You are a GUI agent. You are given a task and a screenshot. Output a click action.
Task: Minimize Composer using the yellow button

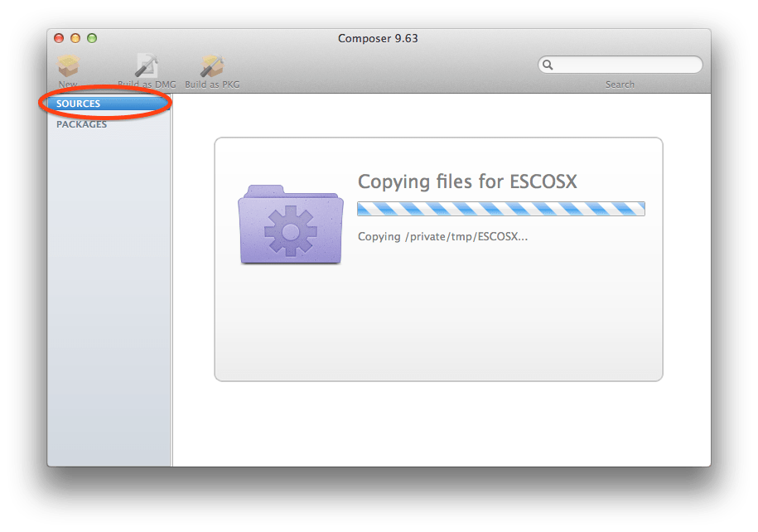click(75, 38)
